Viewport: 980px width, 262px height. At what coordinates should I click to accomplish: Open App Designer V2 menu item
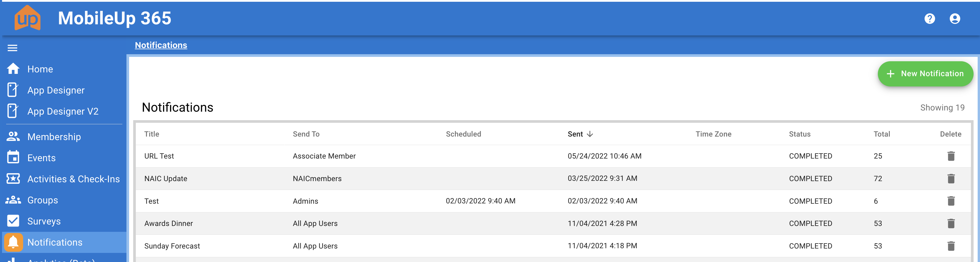pos(63,111)
